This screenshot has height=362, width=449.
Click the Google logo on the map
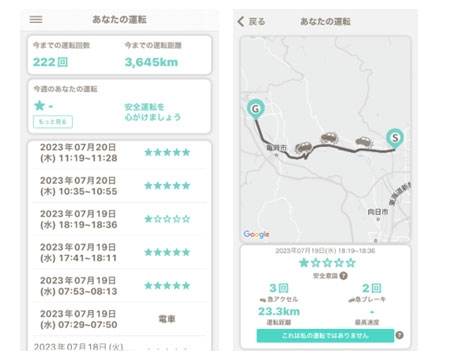point(256,234)
